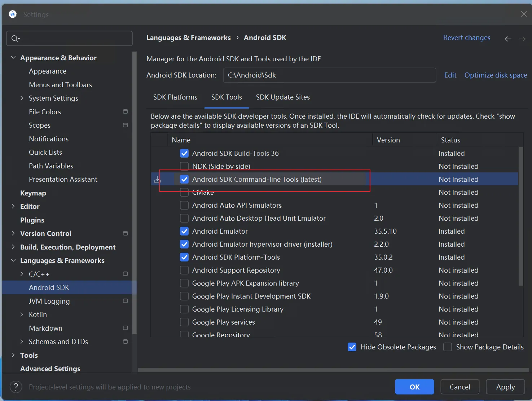Check Android Auto Desktop Head Unit Emulator
532x401 pixels.
(184, 218)
